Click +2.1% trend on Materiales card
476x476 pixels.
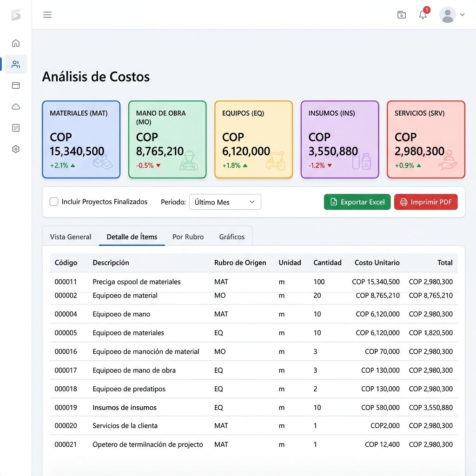(x=62, y=165)
